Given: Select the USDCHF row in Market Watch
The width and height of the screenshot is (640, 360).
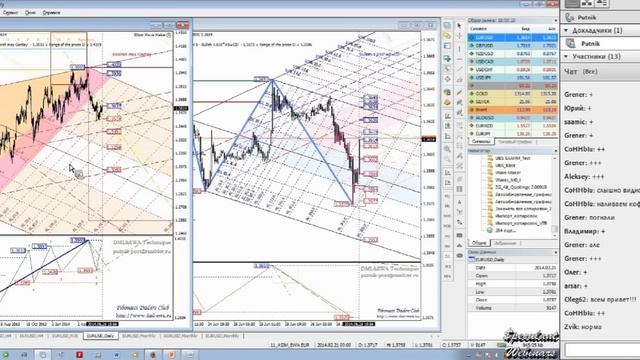Looking at the screenshot, I should 512,70.
